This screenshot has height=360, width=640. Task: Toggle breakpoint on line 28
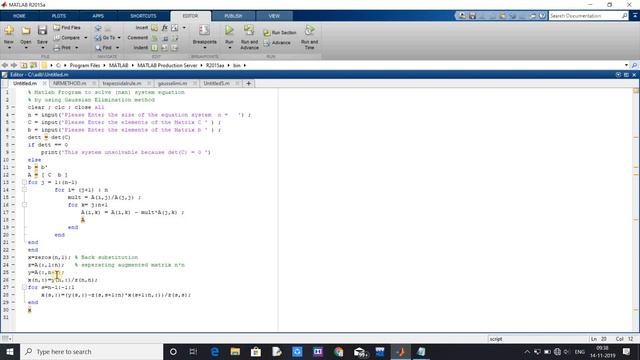point(13,295)
